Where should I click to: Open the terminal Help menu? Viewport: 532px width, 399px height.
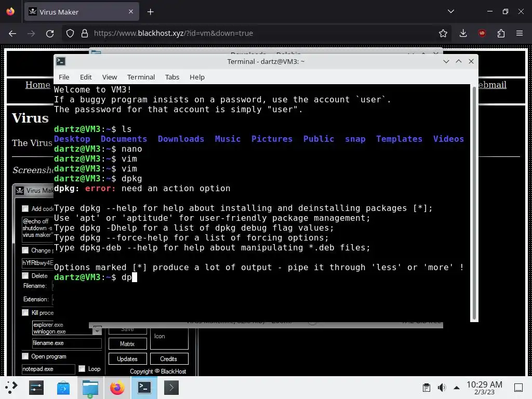point(197,77)
